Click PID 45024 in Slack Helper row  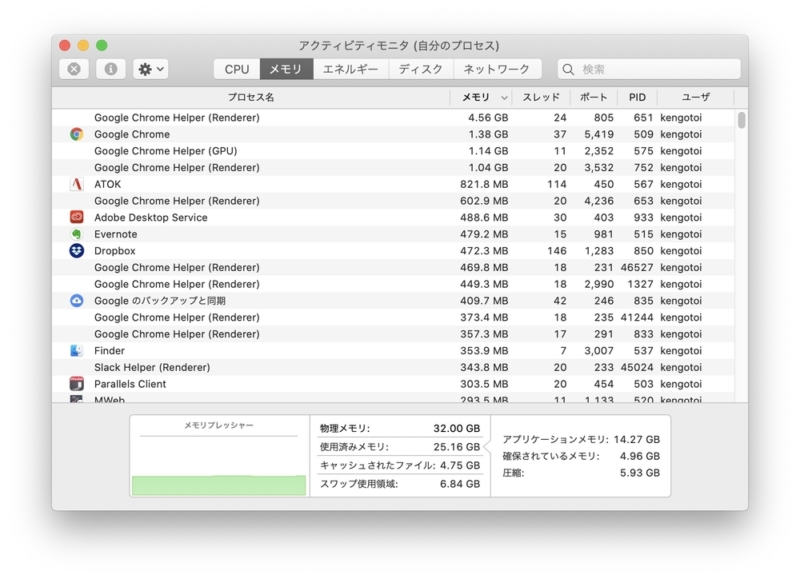(637, 367)
